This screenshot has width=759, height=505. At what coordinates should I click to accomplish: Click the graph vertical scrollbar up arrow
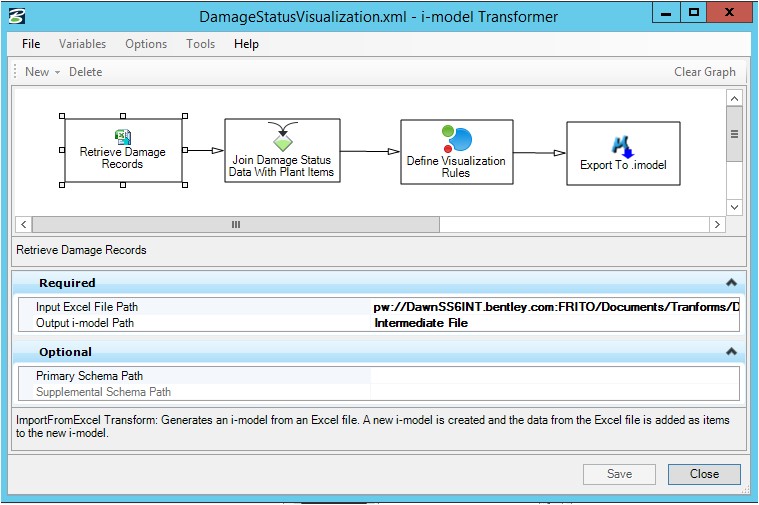tap(734, 99)
